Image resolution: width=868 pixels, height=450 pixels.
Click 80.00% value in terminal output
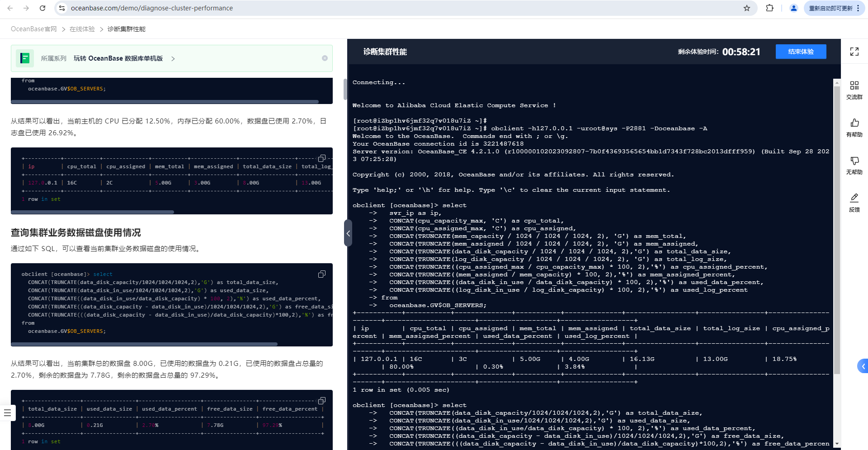(401, 367)
